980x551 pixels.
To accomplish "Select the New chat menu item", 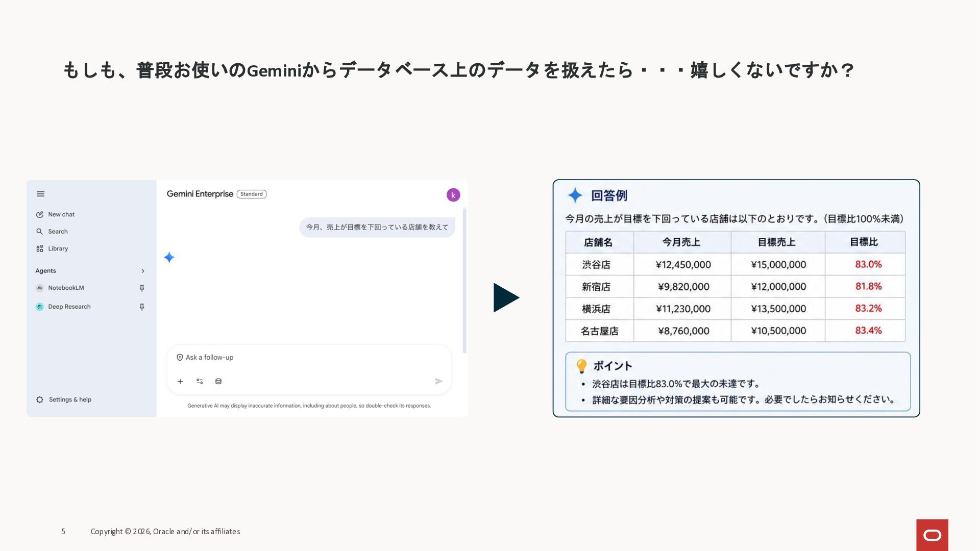I will [61, 215].
